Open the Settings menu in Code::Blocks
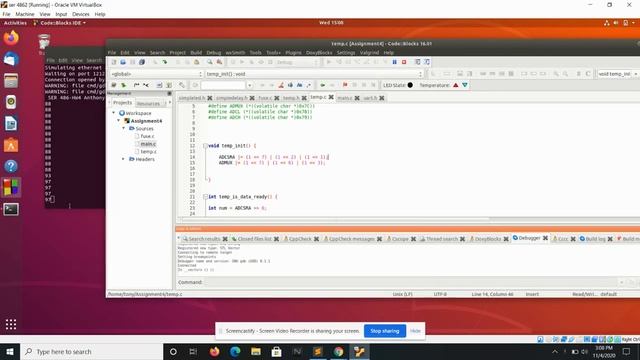Screen dimensions: 640x360 click(346, 53)
